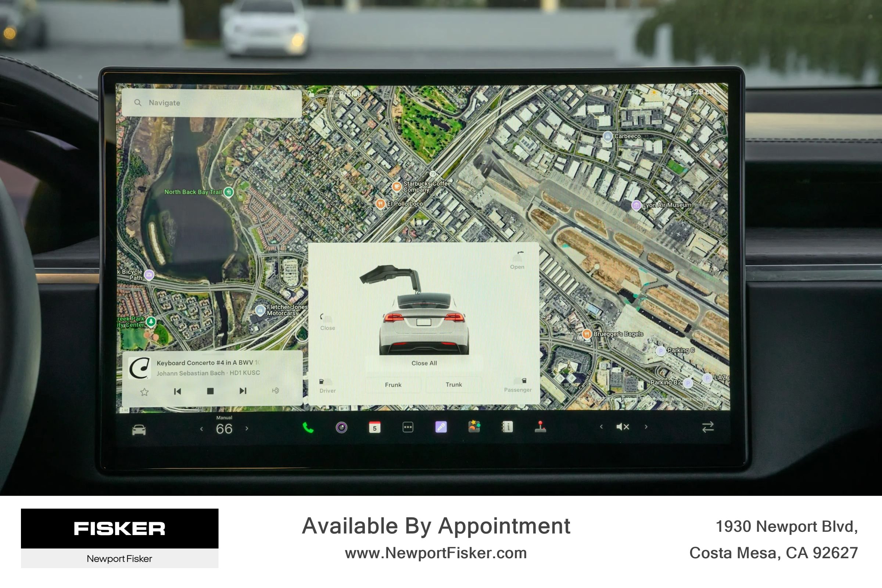Skip to next track
Image resolution: width=882 pixels, height=588 pixels.
tap(243, 391)
